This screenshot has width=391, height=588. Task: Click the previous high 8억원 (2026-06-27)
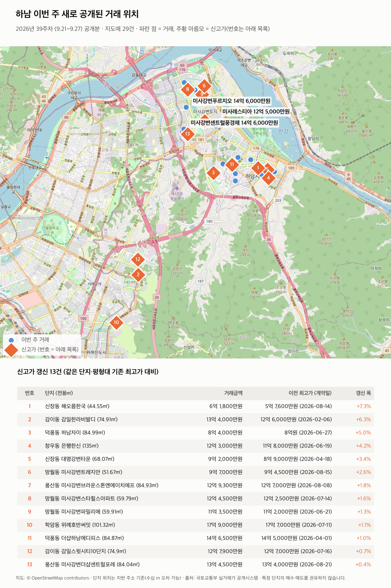(x=308, y=433)
